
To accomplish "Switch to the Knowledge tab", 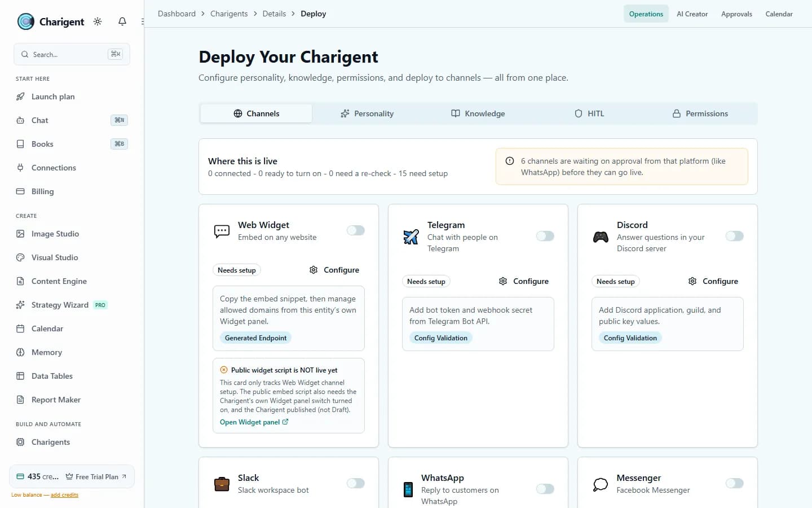I will coord(478,113).
